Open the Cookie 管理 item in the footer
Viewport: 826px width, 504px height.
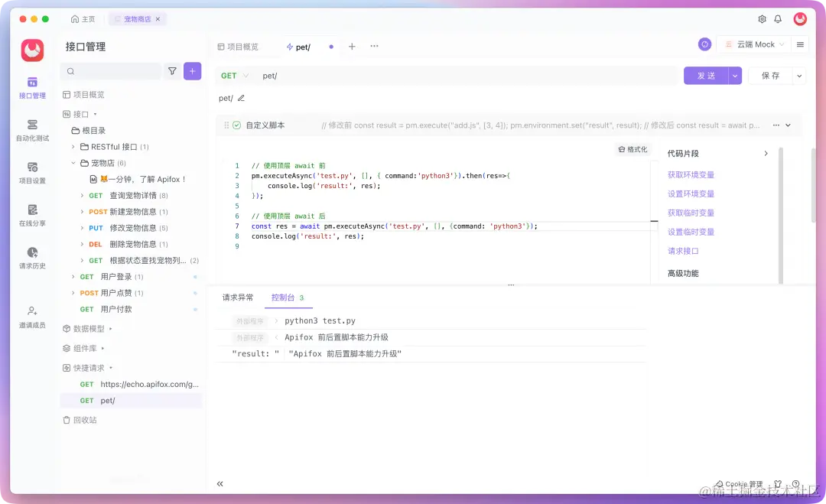(x=739, y=483)
